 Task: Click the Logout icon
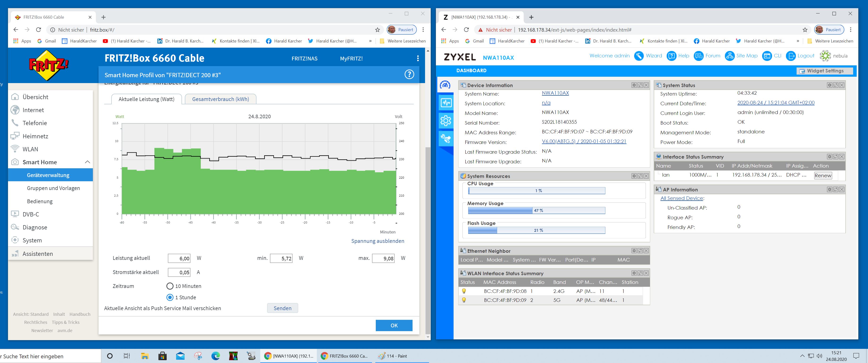coord(790,56)
